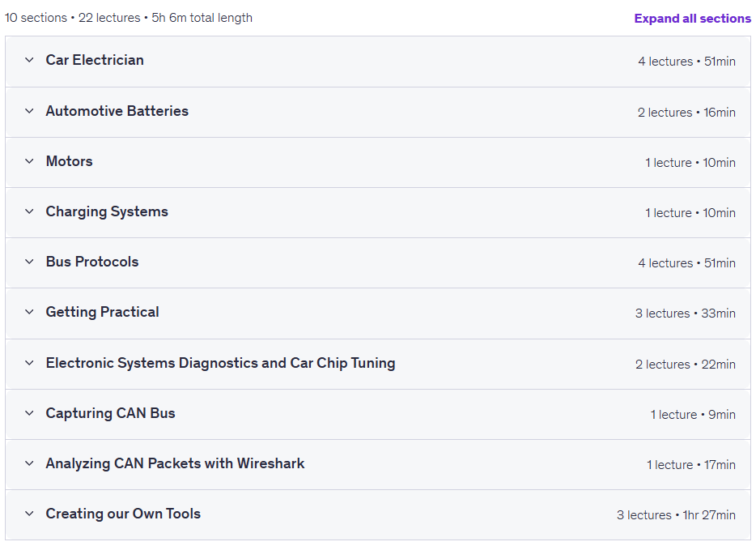Expand the Bus Protocols chevron

29,262
